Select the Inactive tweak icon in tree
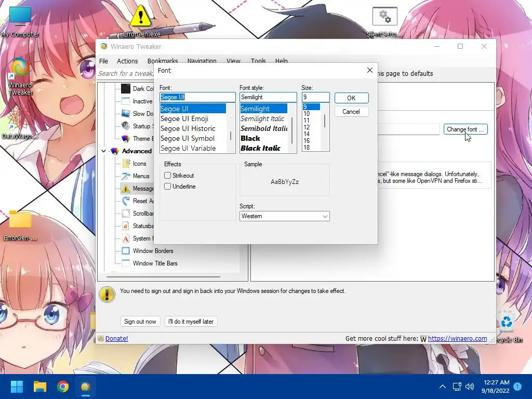This screenshot has width=532, height=399. pos(126,101)
